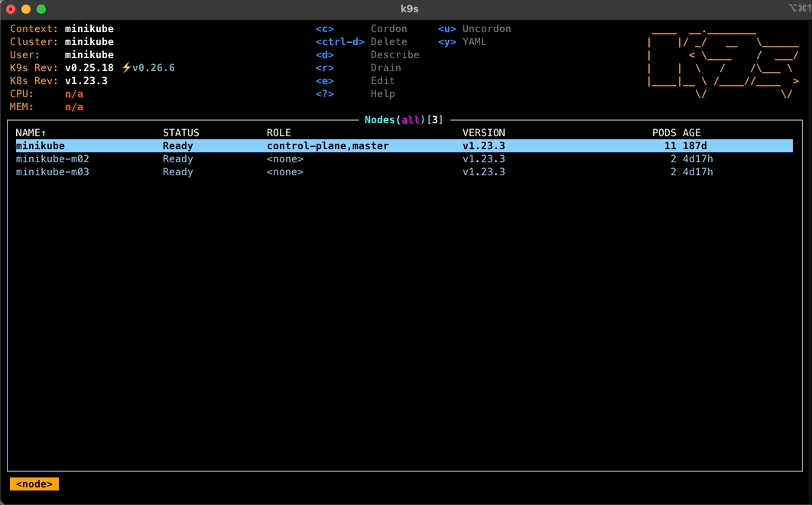Click the PODS column header
The height and width of the screenshot is (505, 812).
point(664,132)
